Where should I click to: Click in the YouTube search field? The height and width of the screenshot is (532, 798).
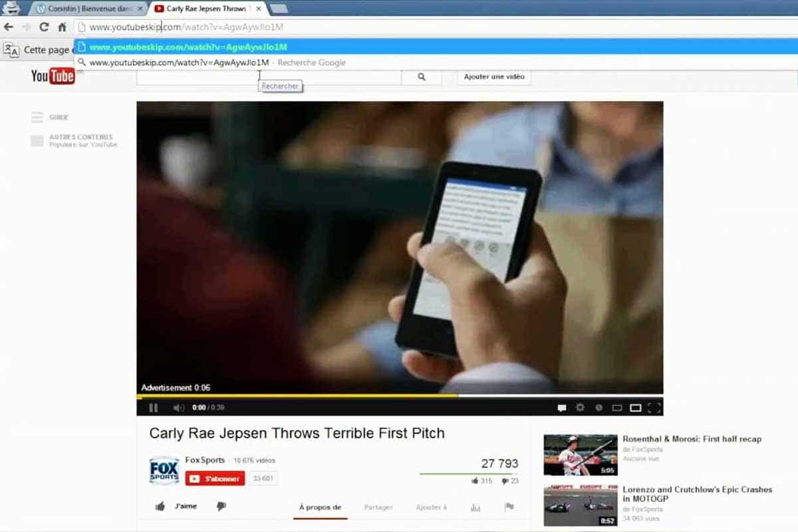tap(269, 76)
